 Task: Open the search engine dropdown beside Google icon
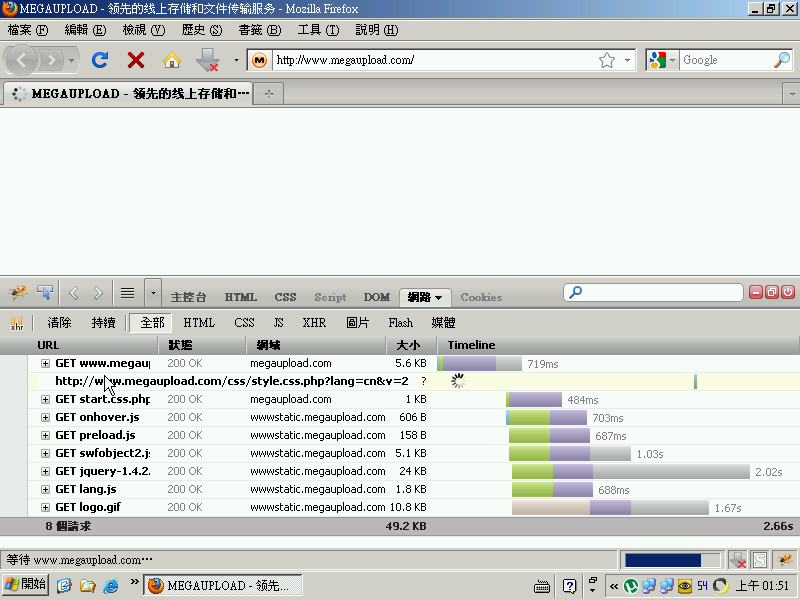[672, 60]
